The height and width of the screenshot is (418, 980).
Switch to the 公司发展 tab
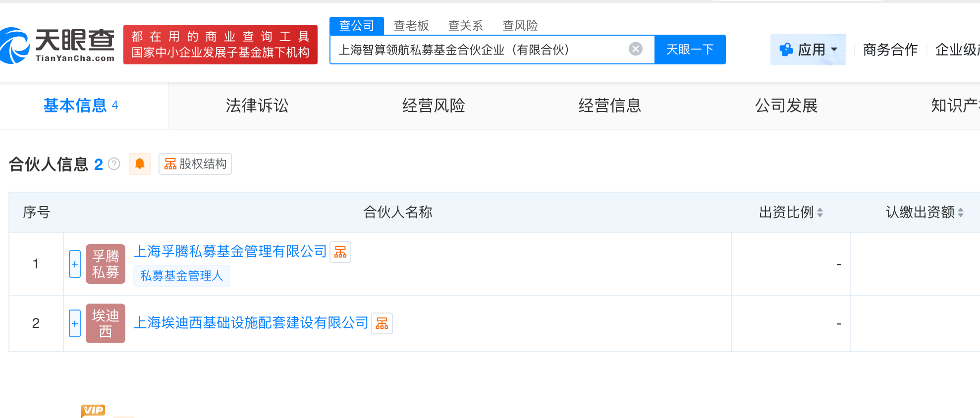point(786,105)
